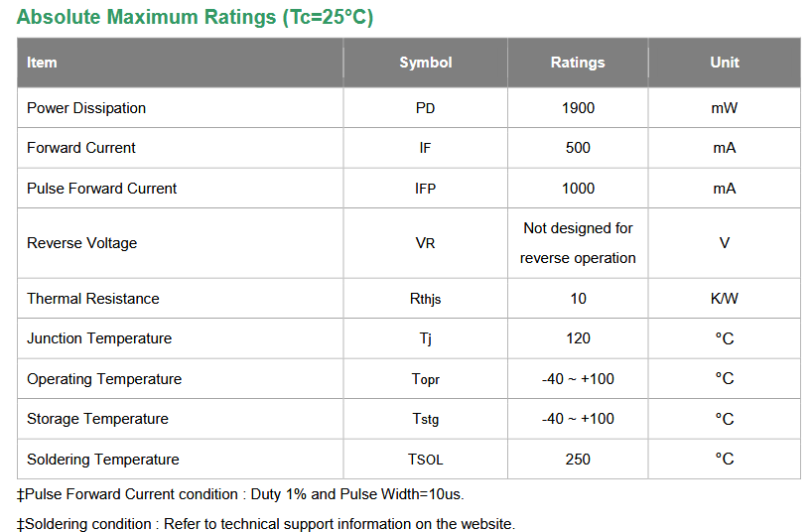Click the 1900 power rating value
Screen dimensions: 812x532
[578, 108]
